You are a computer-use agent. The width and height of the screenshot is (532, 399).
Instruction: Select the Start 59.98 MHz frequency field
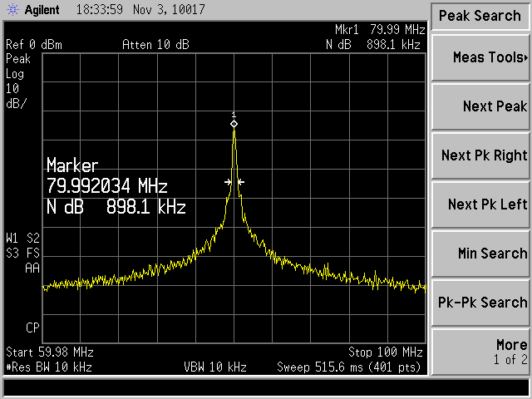click(50, 352)
